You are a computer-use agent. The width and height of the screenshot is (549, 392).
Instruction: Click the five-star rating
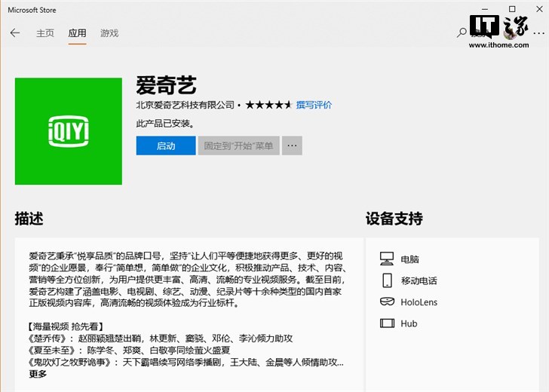click(268, 105)
